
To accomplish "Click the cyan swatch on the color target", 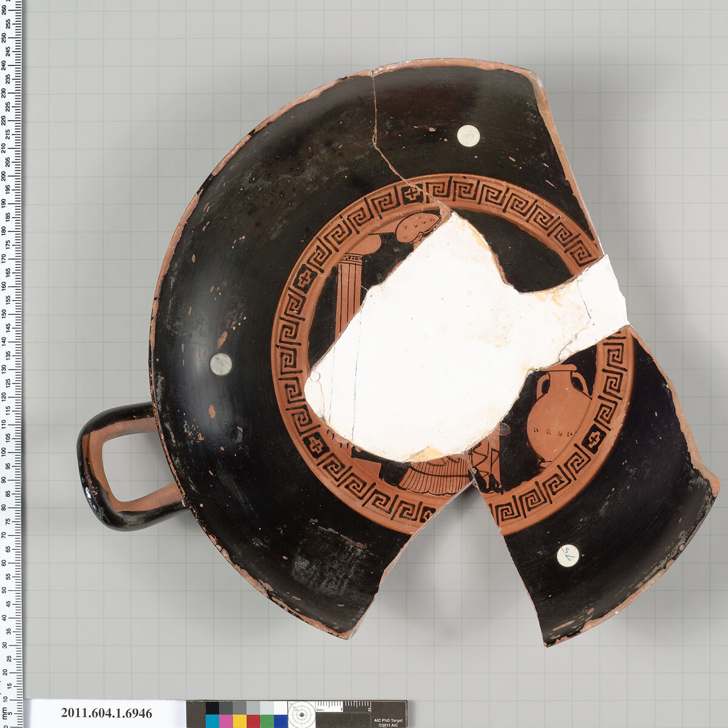I will tap(212, 721).
